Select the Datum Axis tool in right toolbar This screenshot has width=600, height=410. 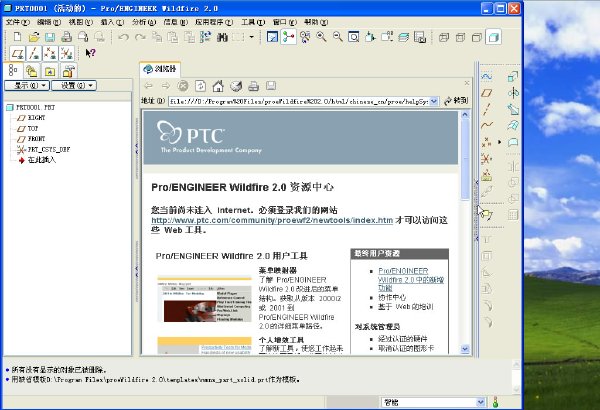[x=486, y=109]
